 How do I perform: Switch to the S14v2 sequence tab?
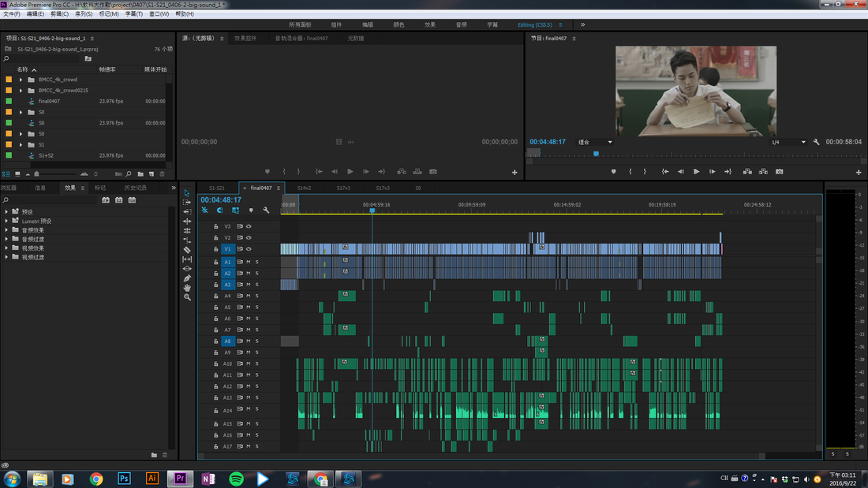click(x=304, y=188)
